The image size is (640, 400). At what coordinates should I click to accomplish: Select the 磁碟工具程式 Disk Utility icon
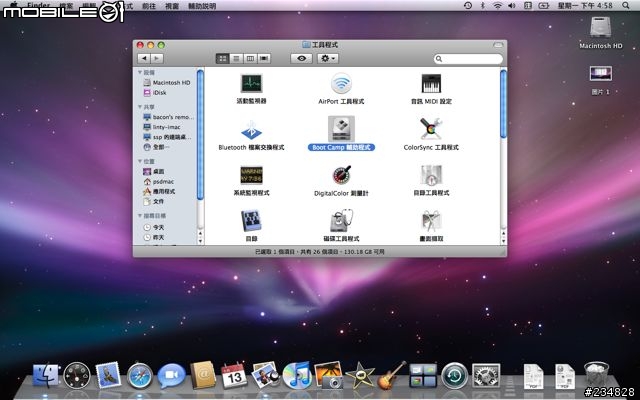(341, 221)
